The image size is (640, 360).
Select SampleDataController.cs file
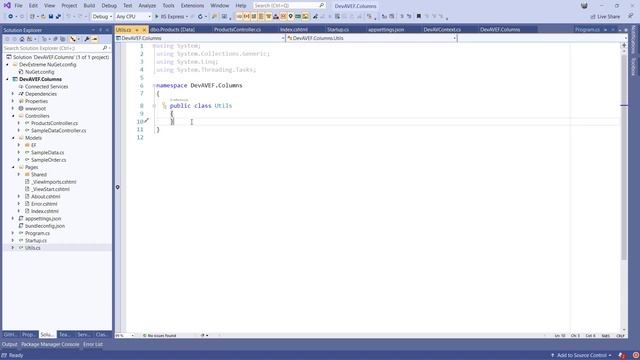pos(58,131)
